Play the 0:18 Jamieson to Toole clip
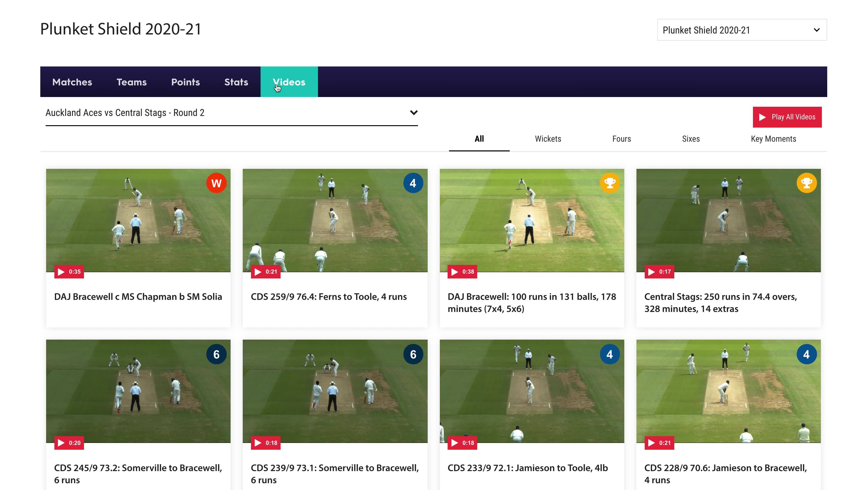Viewport: 868px width, 490px height. [462, 443]
